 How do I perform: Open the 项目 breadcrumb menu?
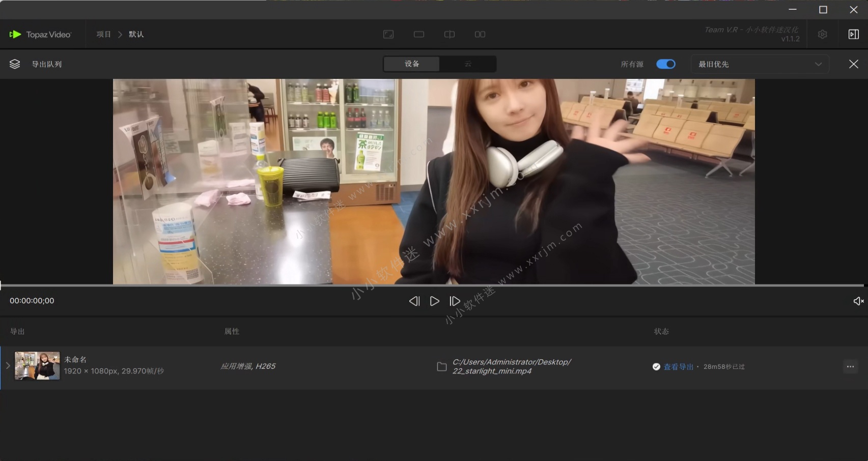coord(103,34)
